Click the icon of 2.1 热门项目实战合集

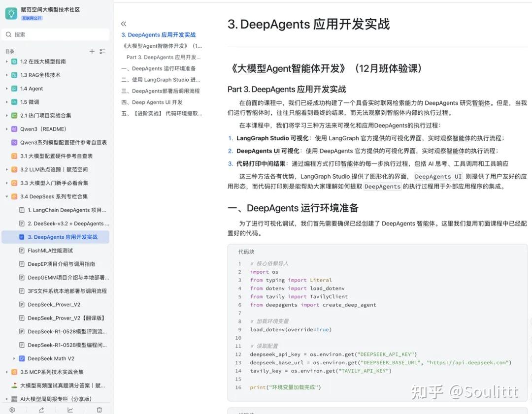(x=14, y=115)
